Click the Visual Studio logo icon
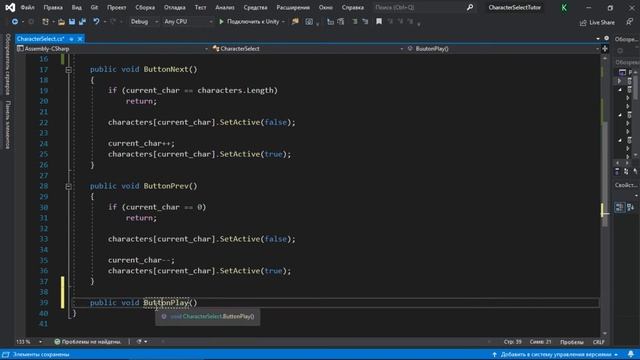 10,7
